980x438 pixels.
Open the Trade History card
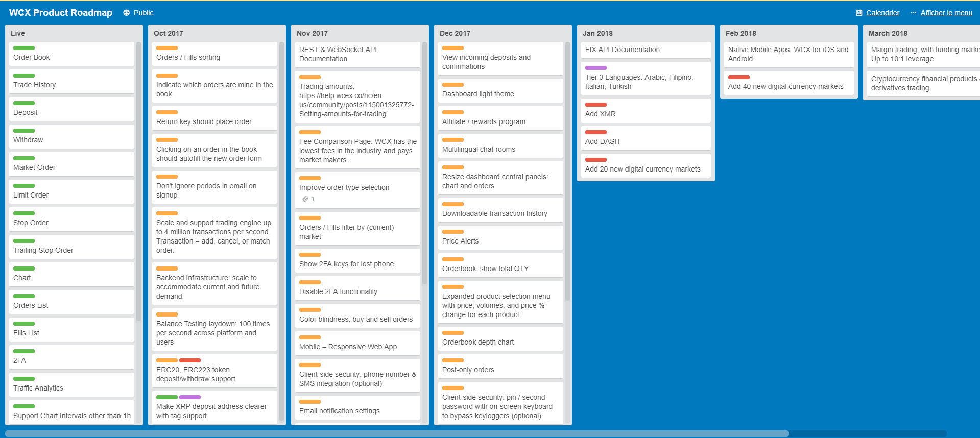71,81
